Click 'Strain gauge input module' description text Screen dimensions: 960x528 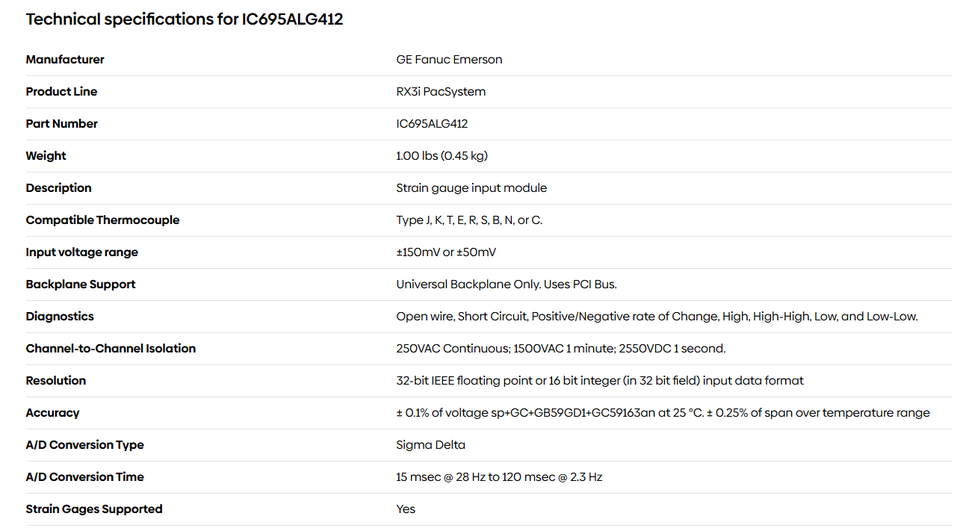coord(471,188)
